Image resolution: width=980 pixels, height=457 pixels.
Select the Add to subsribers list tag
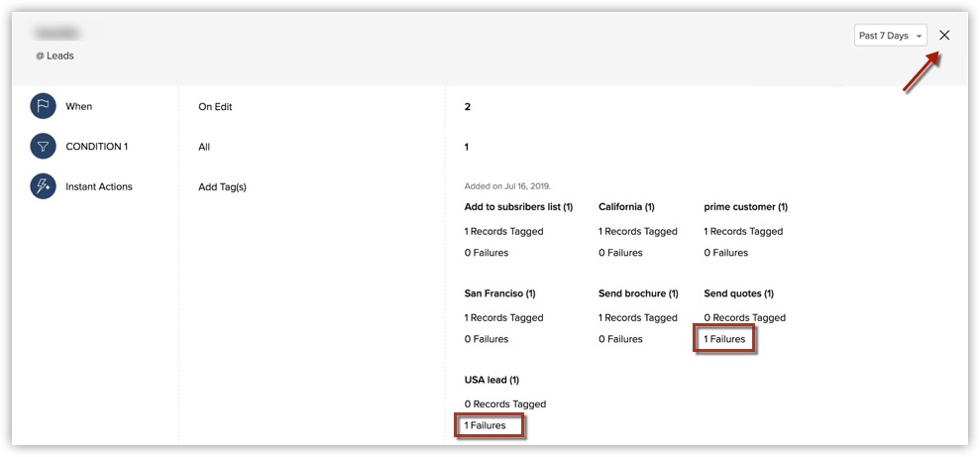518,207
